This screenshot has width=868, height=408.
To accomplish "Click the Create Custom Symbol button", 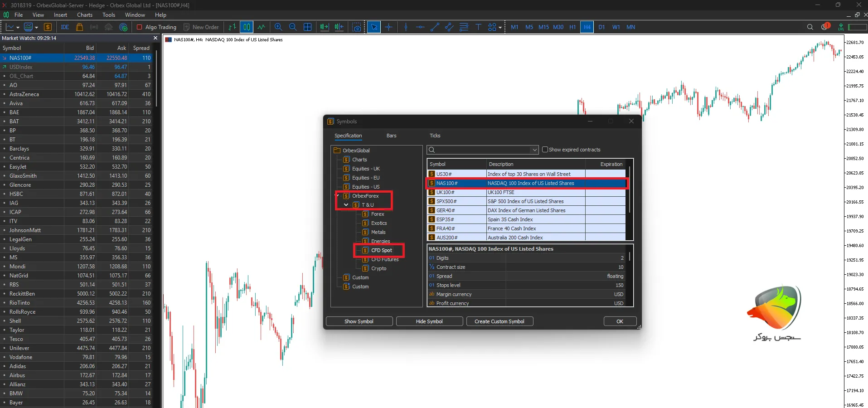I will (499, 321).
